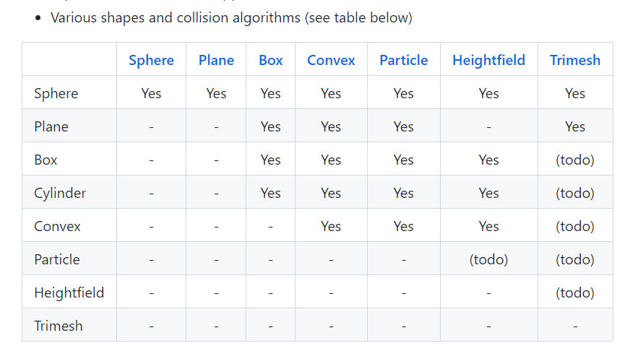This screenshot has width=643, height=364.
Task: Click Yes in Cylinder row, Box column
Action: tap(270, 193)
